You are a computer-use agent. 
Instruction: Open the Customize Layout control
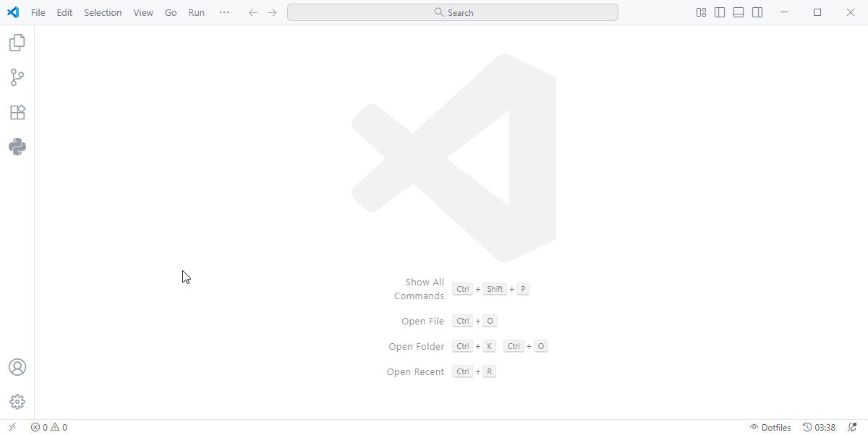pyautogui.click(x=700, y=12)
